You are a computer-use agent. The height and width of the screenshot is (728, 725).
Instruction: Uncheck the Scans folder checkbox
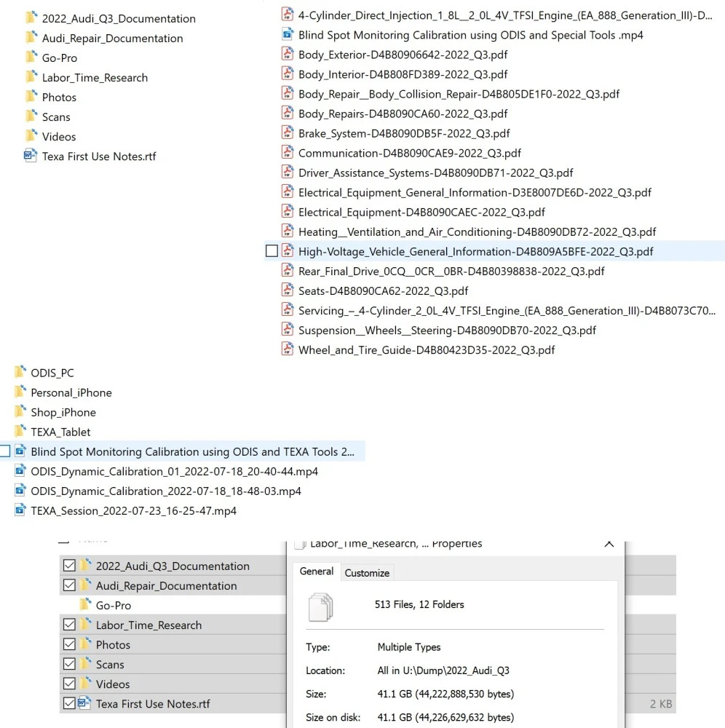click(69, 664)
